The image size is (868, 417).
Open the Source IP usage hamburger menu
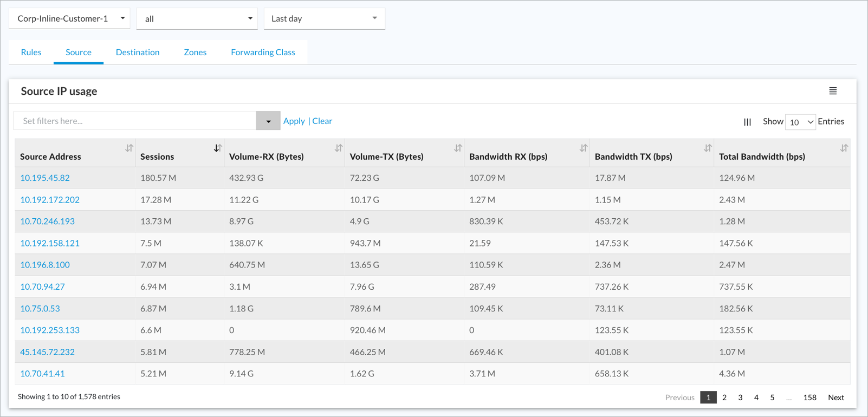tap(833, 91)
